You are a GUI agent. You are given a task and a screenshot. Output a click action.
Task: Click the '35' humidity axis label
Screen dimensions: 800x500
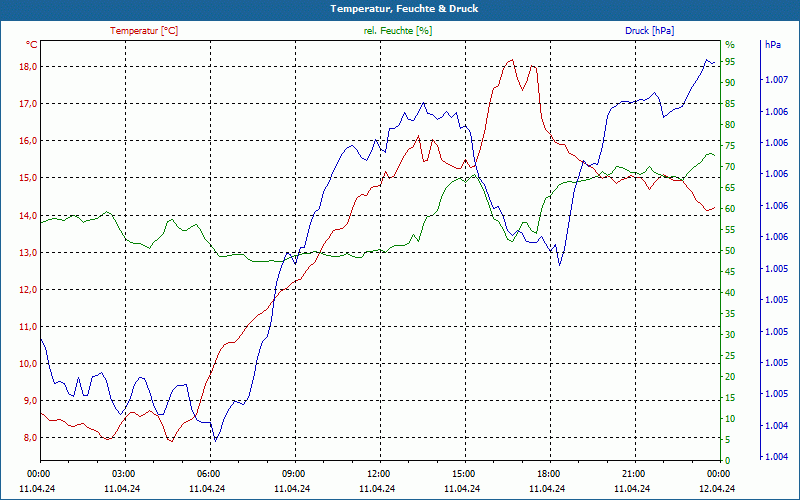(730, 314)
